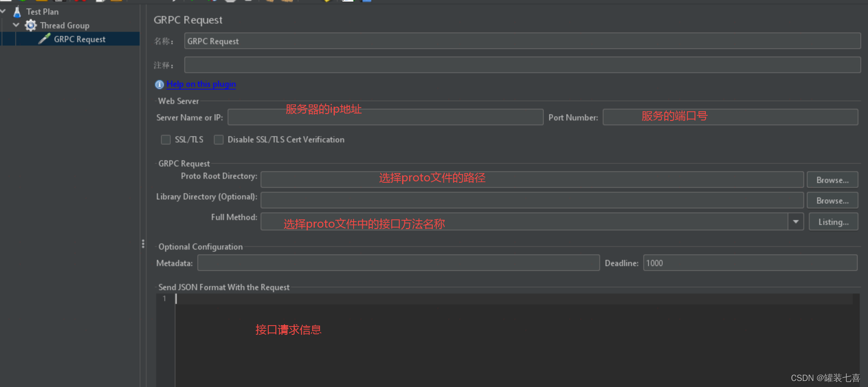Click the Proto Root Directory field

(x=532, y=180)
